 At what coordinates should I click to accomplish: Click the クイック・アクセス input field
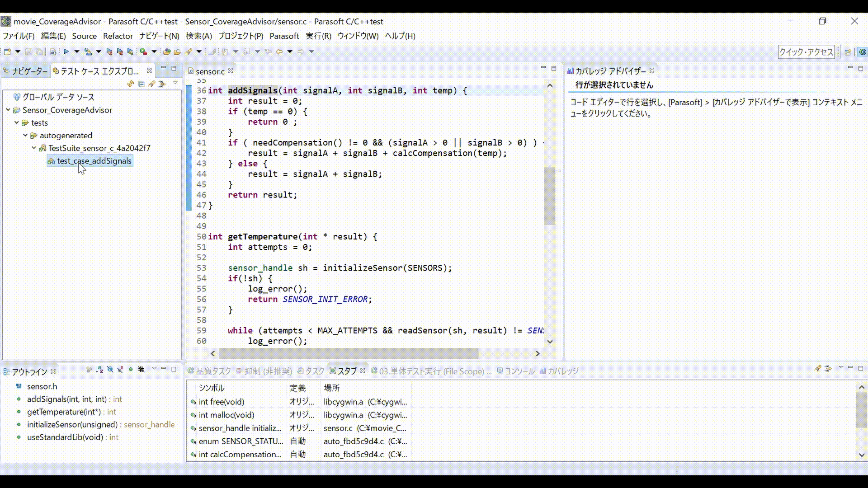(806, 52)
